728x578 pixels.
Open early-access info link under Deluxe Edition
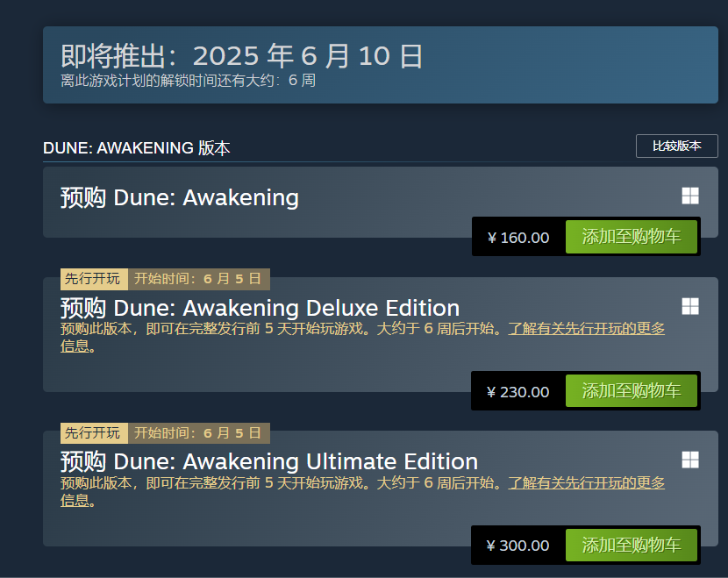tap(586, 330)
